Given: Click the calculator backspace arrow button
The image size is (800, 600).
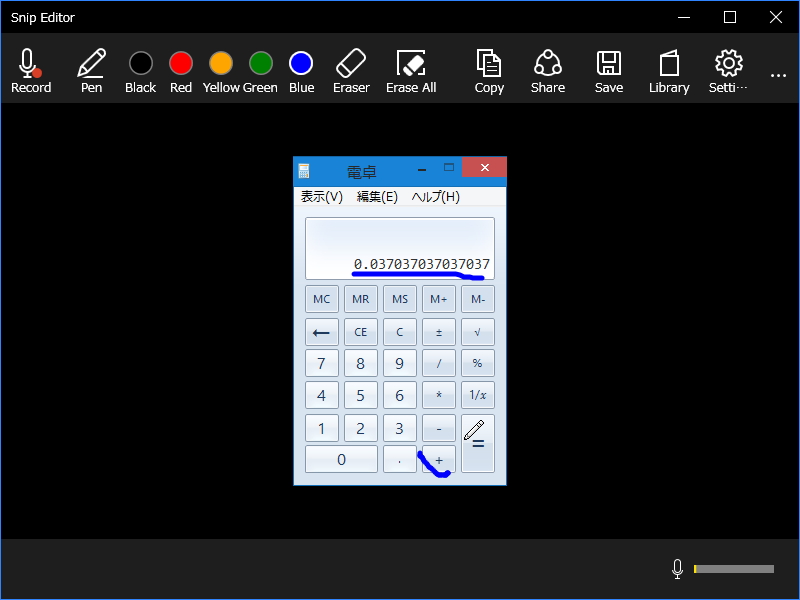Looking at the screenshot, I should (x=321, y=332).
